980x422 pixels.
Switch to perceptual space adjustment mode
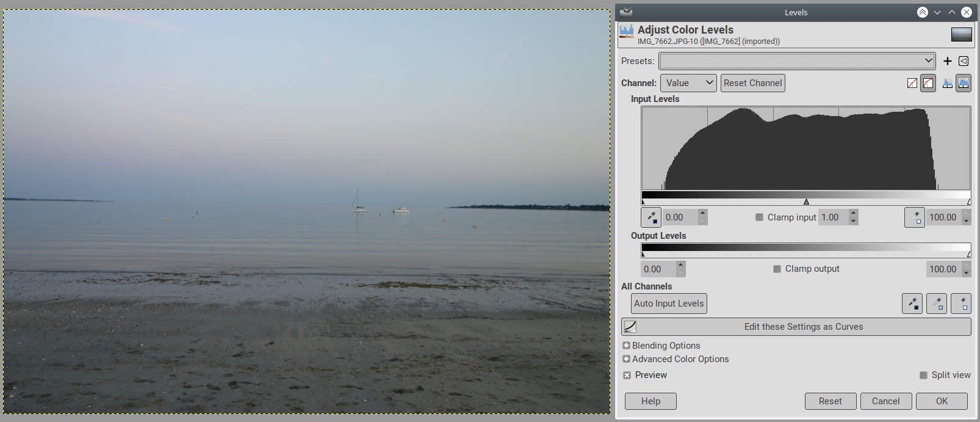928,83
